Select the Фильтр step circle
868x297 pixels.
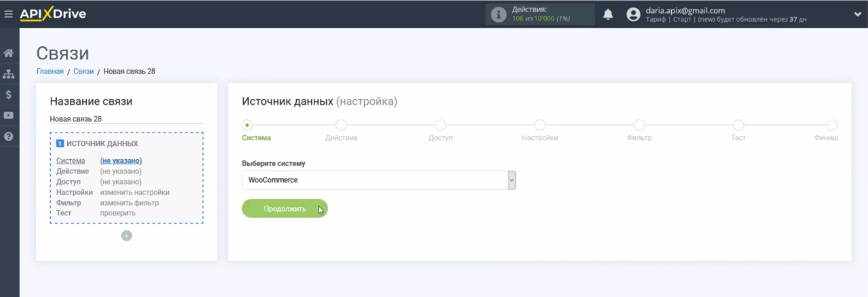(x=639, y=125)
